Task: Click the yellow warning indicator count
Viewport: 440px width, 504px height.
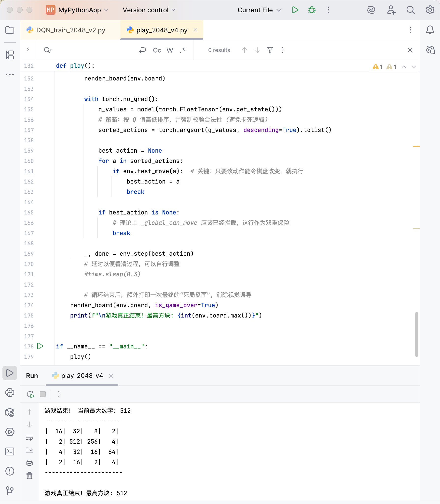Action: pyautogui.click(x=378, y=67)
